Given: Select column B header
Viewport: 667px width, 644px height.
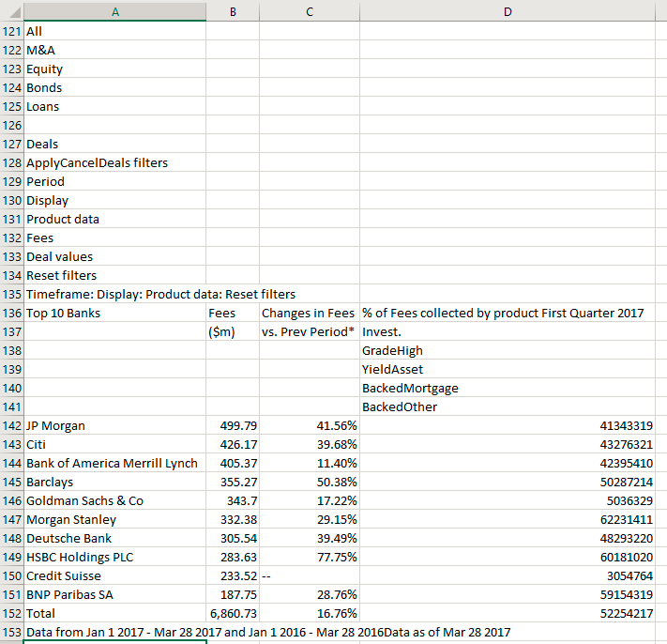Looking at the screenshot, I should (x=233, y=11).
